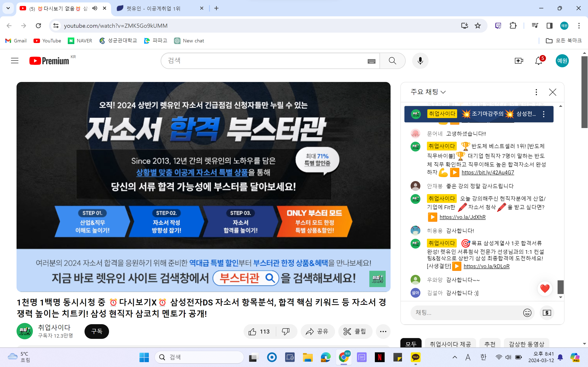Open the hamburger guide menu
This screenshot has height=367, width=588.
click(x=15, y=61)
